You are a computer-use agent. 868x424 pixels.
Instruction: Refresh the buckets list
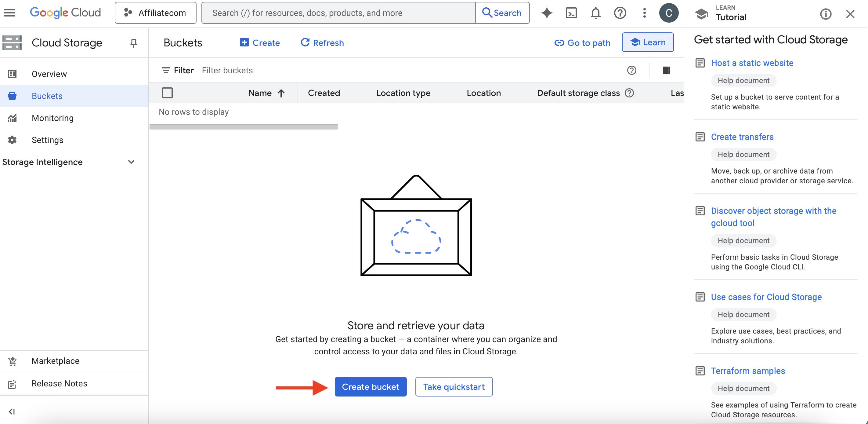point(322,43)
